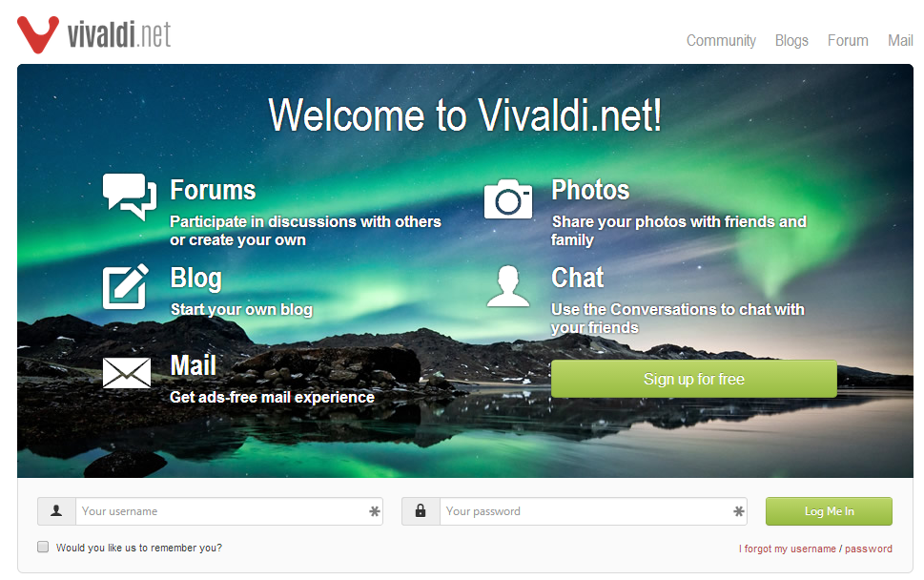Open the forgot username link
The height and width of the screenshot is (580, 924).
pyautogui.click(x=788, y=549)
